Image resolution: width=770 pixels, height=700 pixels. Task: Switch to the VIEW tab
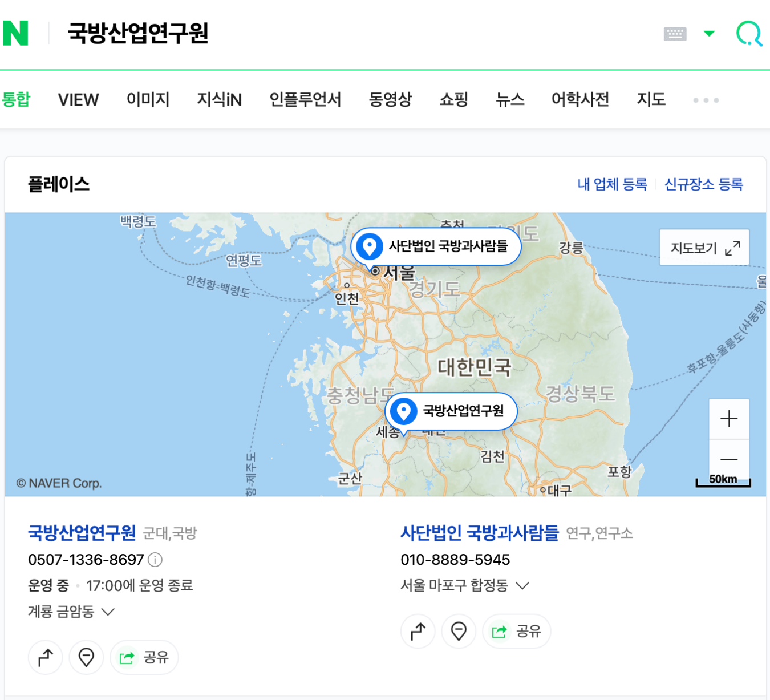click(x=78, y=100)
